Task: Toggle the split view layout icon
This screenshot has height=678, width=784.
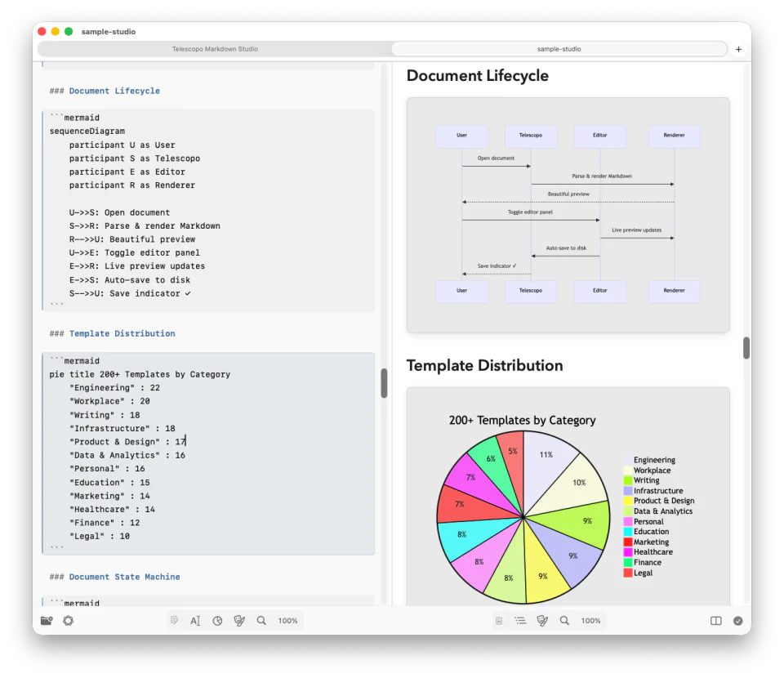Action: (x=716, y=621)
